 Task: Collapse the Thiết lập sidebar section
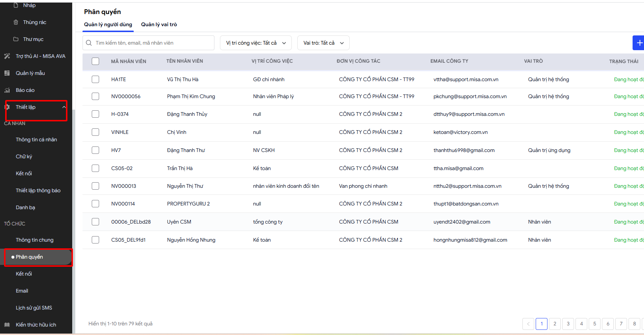tap(64, 107)
